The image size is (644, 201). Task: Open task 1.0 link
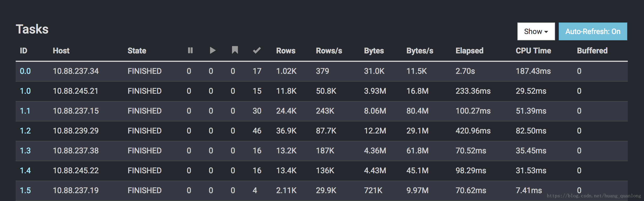25,91
